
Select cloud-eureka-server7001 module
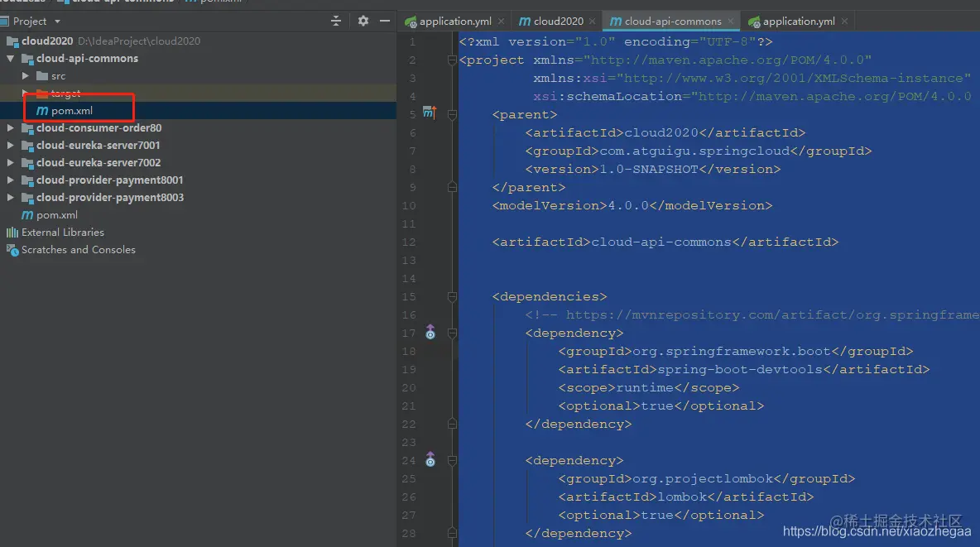[x=98, y=145]
